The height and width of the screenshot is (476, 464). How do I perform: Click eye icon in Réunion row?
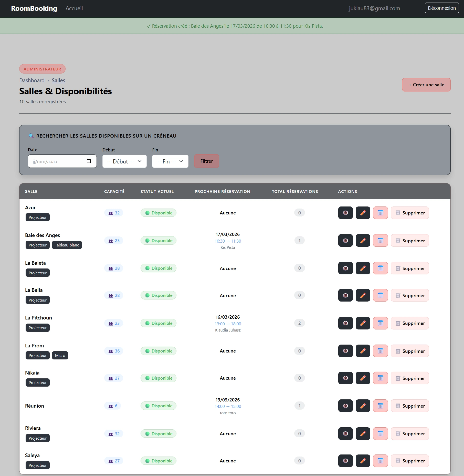click(345, 406)
